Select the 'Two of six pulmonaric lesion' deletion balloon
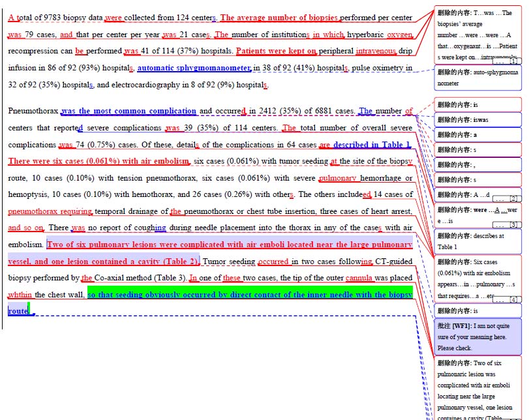 coord(477,388)
